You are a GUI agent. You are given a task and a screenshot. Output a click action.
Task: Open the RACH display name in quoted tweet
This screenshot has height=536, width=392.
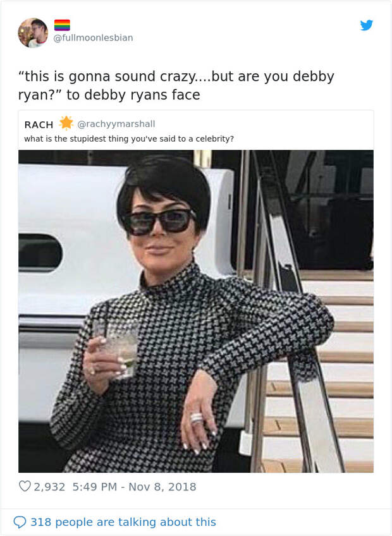point(39,125)
